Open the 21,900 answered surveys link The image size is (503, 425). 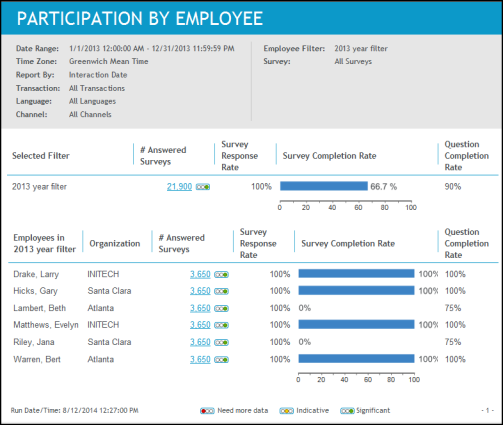179,187
